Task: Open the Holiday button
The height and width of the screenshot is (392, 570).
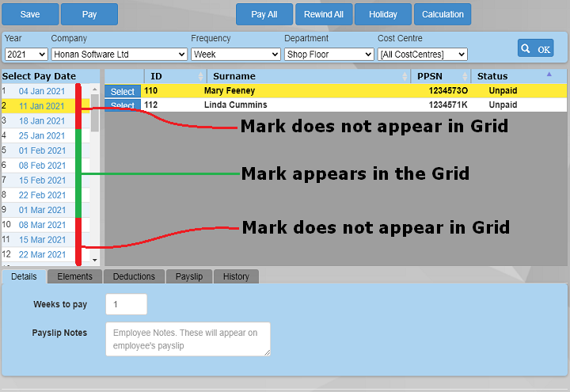Action: pos(383,14)
